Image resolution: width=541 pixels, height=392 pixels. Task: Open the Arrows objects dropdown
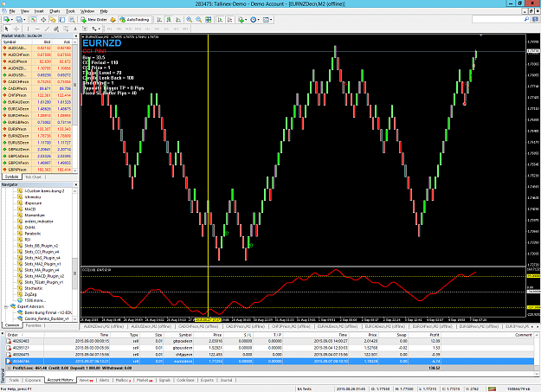pos(96,29)
